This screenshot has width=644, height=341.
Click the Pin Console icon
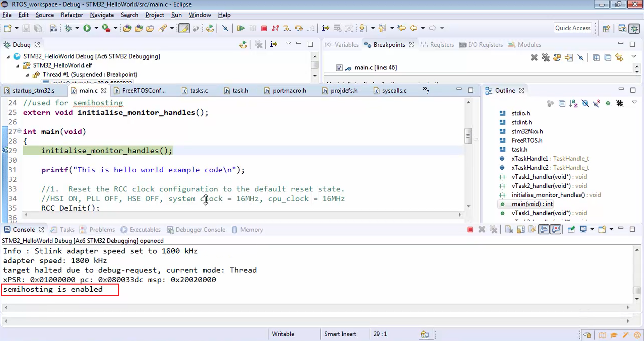tap(571, 229)
